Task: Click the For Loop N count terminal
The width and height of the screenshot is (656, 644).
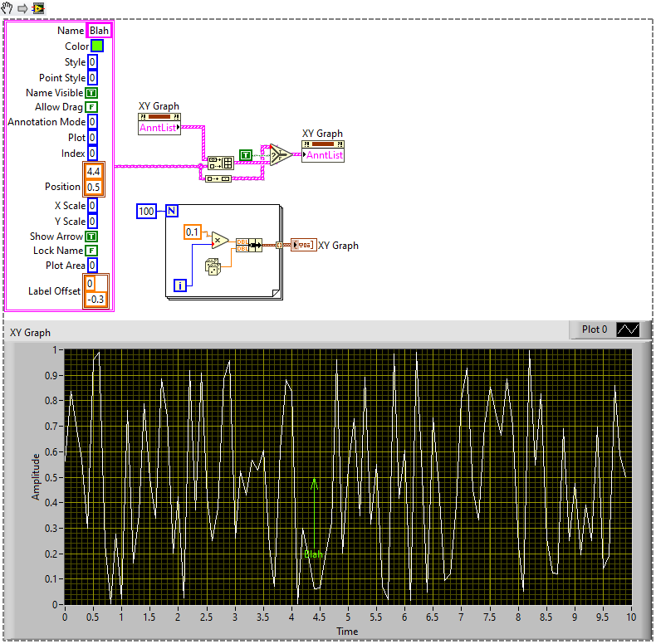Action: 172,211
